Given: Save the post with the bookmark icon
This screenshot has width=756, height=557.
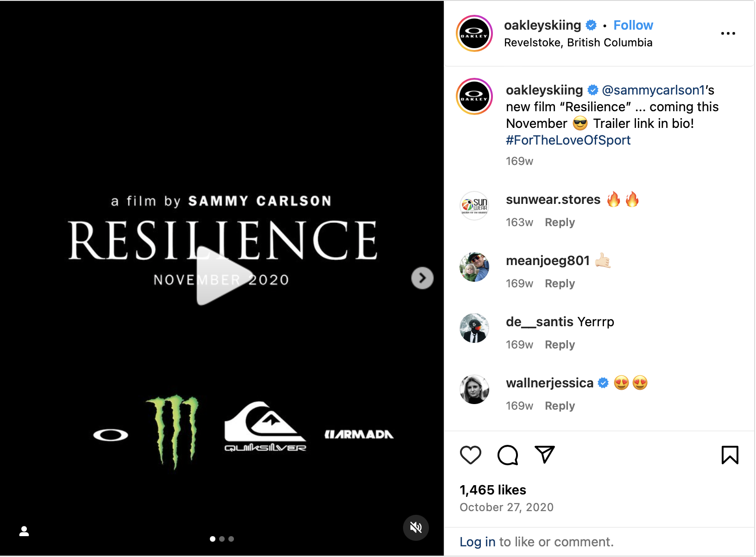Looking at the screenshot, I should [730, 455].
